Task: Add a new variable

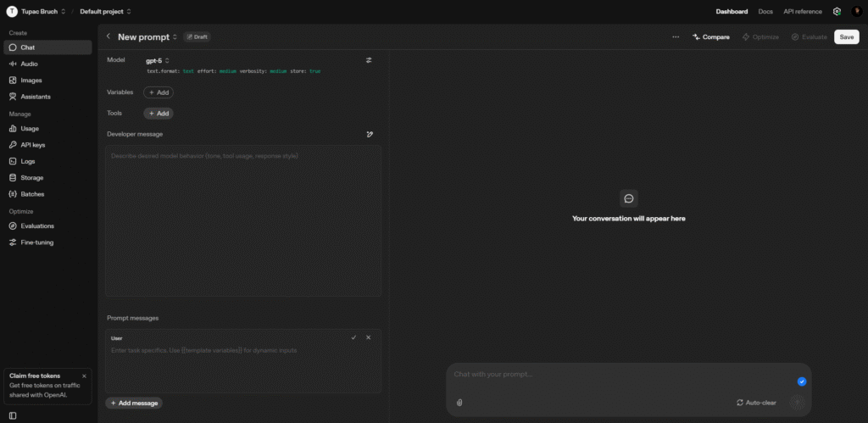Action: click(159, 92)
